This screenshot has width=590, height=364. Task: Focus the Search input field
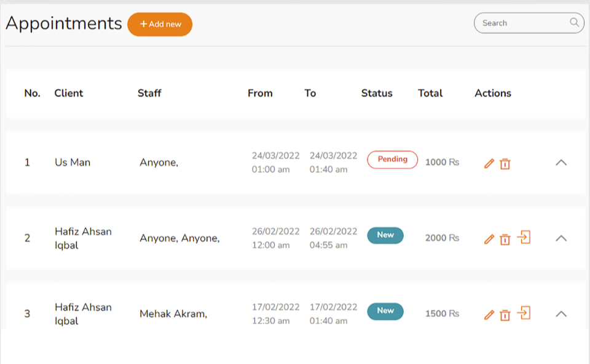click(522, 23)
